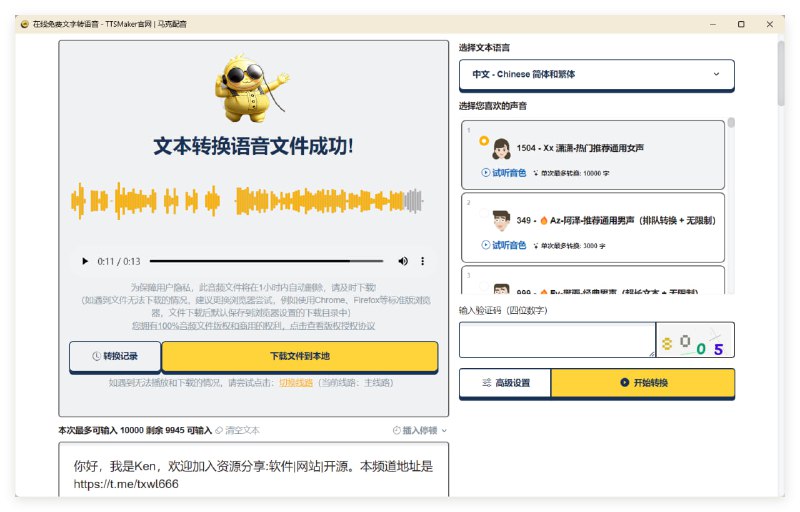This screenshot has height=512, width=800.
Task: Click the 选择文本语言 label
Action: tap(484, 48)
